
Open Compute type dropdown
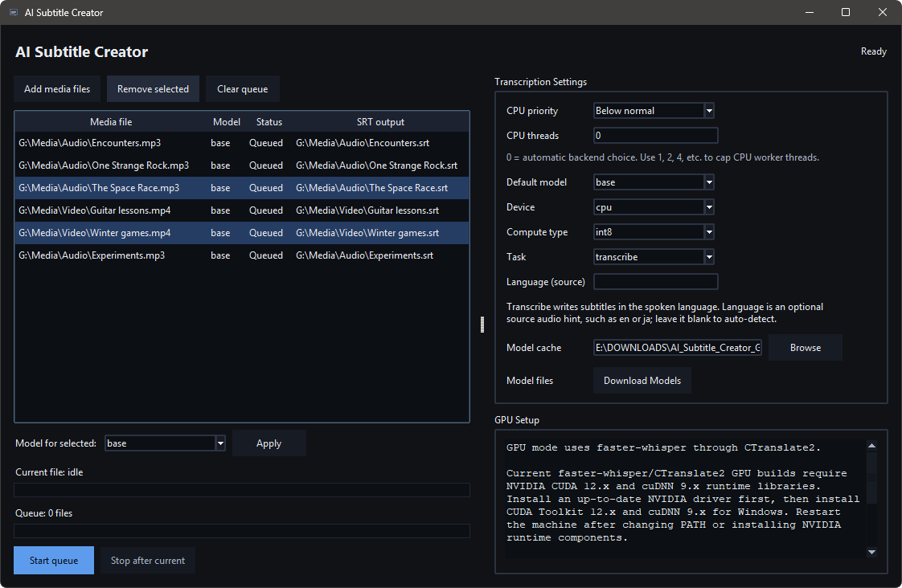[709, 232]
